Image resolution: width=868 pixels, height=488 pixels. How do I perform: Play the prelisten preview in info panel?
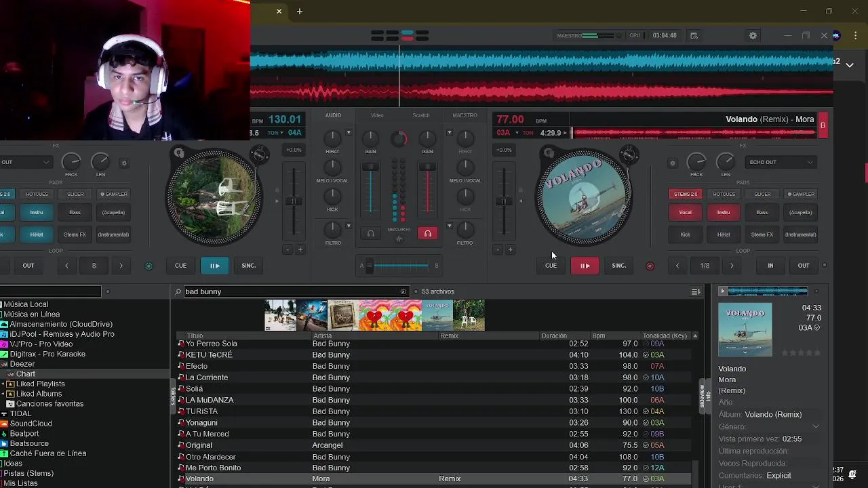click(x=722, y=291)
